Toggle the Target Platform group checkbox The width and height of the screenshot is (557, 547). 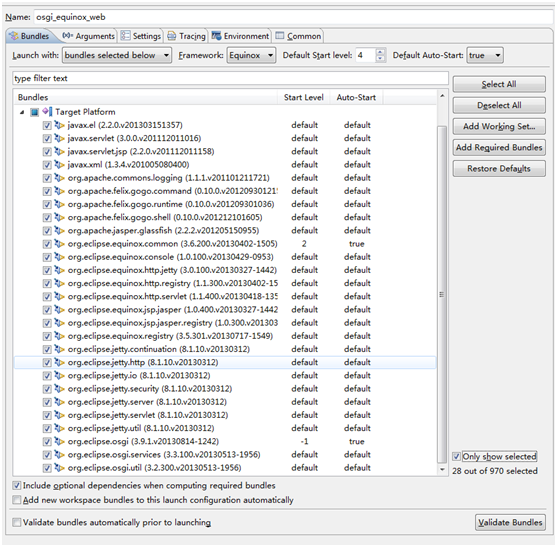[34, 113]
